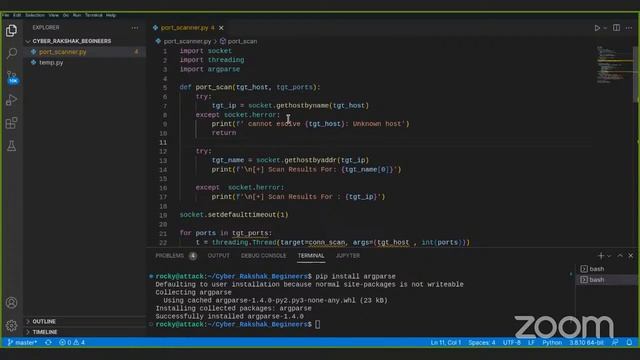640x360 pixels.
Task: Click 'return' on line 10
Action: pos(224,133)
